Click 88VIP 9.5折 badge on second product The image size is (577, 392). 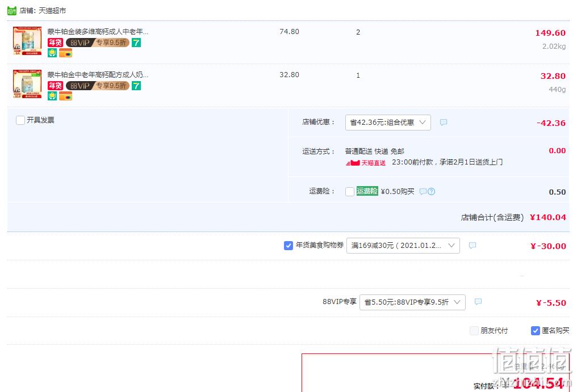(x=98, y=86)
